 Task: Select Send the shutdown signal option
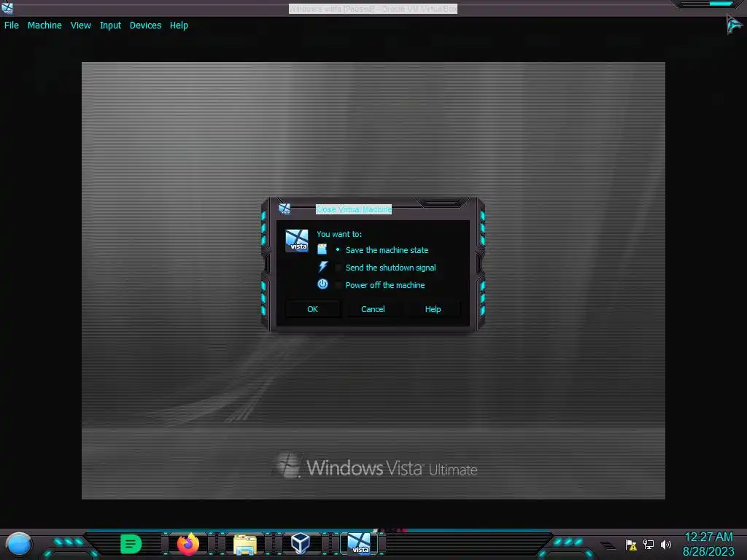(x=386, y=268)
